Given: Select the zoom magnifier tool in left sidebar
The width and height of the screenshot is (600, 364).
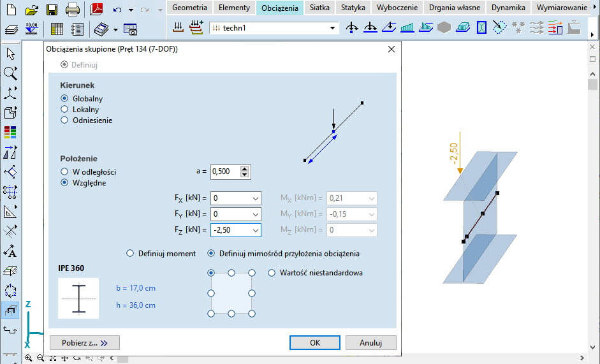Looking at the screenshot, I should point(10,73).
